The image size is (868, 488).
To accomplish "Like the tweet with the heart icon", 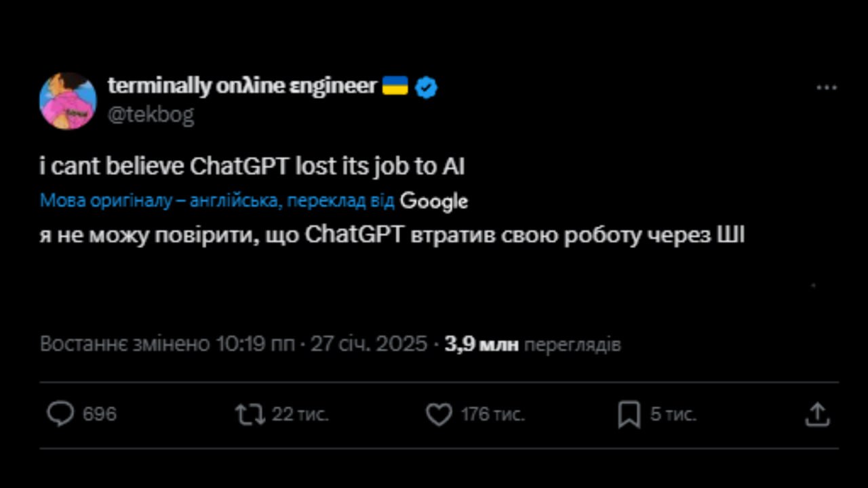I will tap(439, 414).
